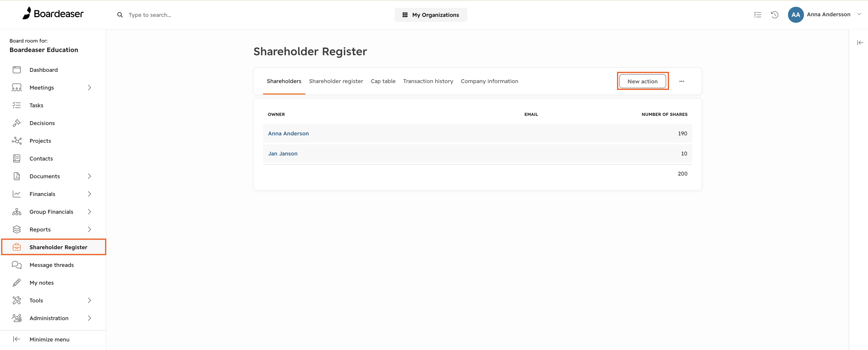Screen dimensions: 868x350
Task: Expand the Group Financials submenu chevron
Action: 89,212
